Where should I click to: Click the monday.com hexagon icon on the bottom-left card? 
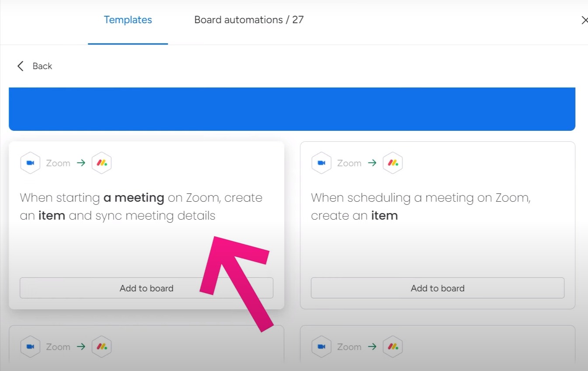click(x=101, y=346)
